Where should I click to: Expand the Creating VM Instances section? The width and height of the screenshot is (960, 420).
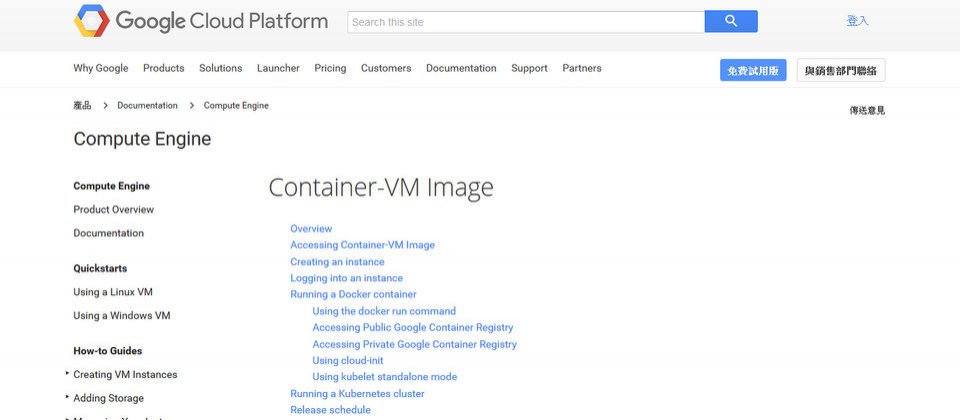point(67,373)
